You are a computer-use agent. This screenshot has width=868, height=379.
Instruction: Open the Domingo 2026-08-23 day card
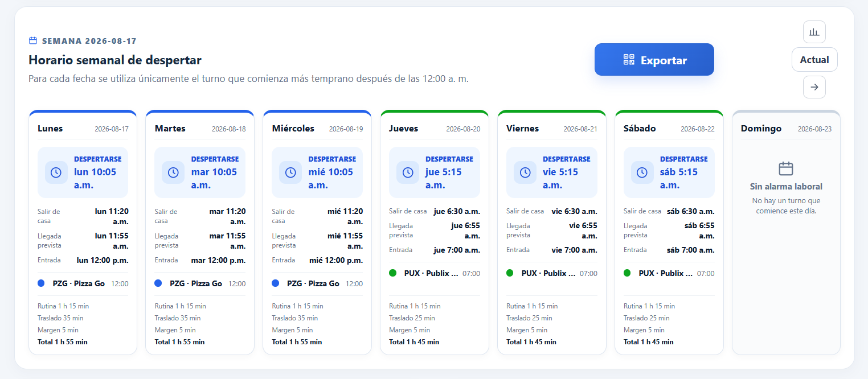point(786,232)
